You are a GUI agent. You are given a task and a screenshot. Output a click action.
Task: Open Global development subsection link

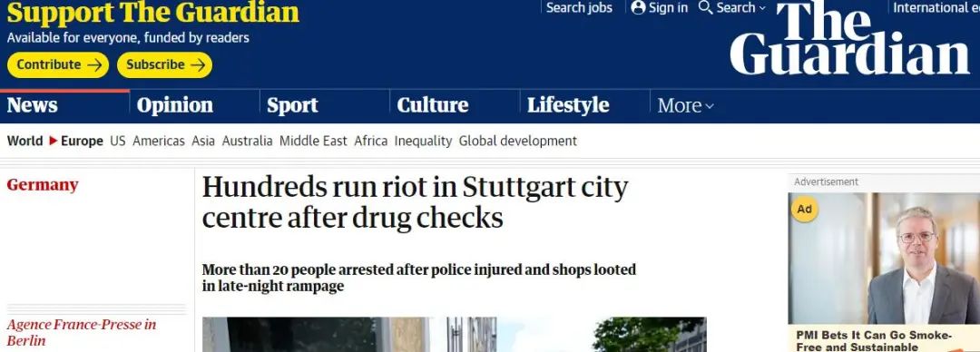coord(517,142)
